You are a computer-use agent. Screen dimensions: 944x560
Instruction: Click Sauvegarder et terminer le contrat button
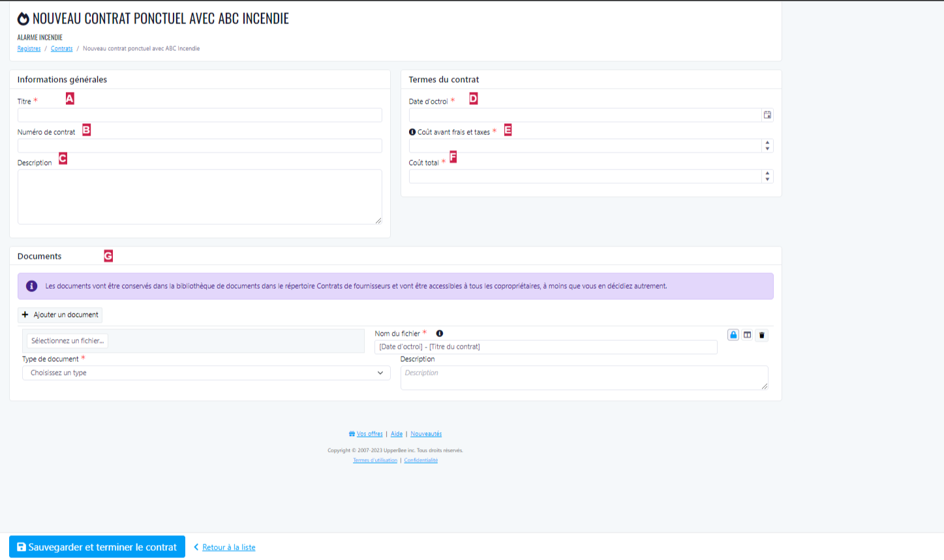click(x=97, y=547)
